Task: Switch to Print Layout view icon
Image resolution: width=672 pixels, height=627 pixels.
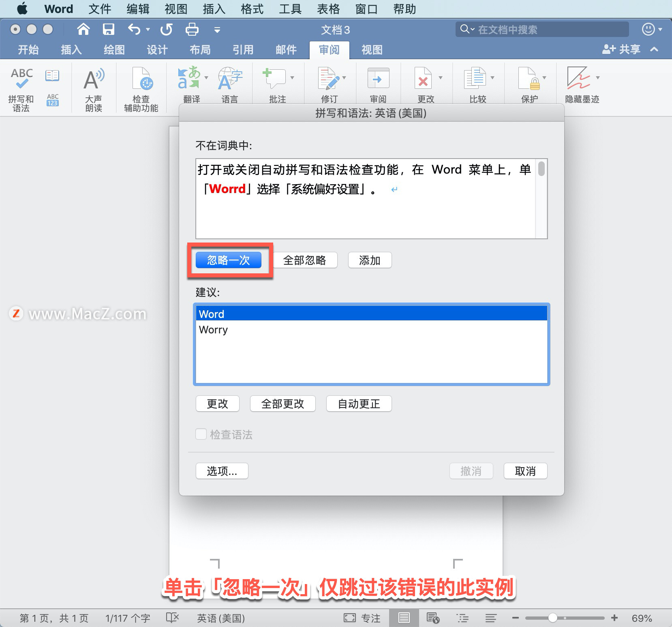Action: point(404,618)
